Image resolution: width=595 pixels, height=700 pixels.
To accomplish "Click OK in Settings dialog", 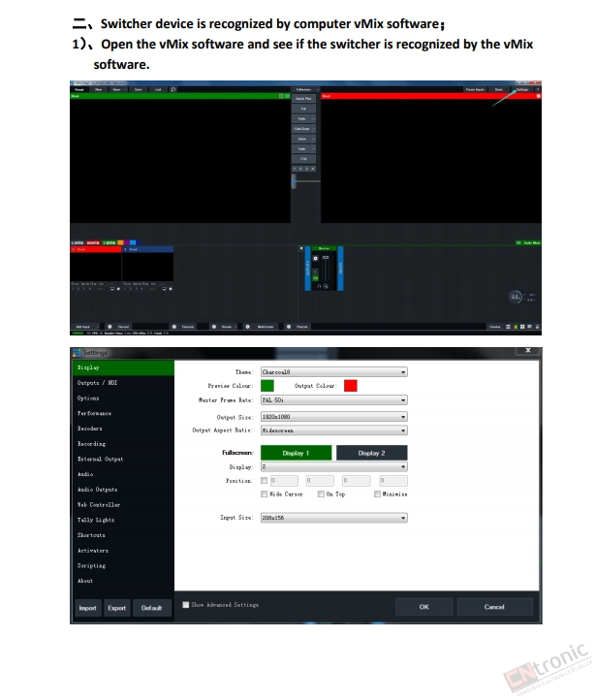I will click(424, 607).
